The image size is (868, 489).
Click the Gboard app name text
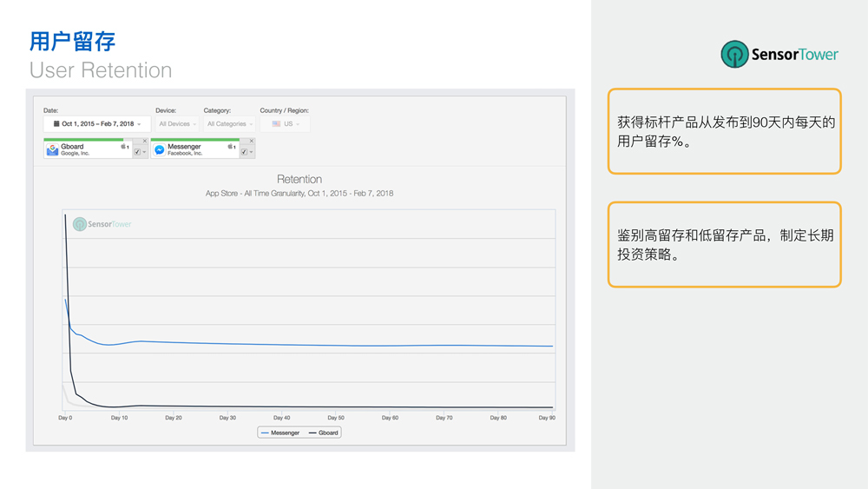[x=73, y=147]
